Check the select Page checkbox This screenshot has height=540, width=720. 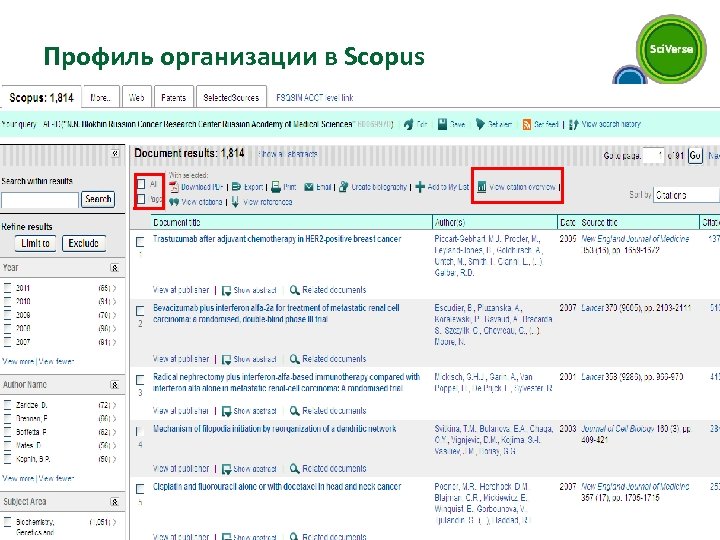point(141,199)
